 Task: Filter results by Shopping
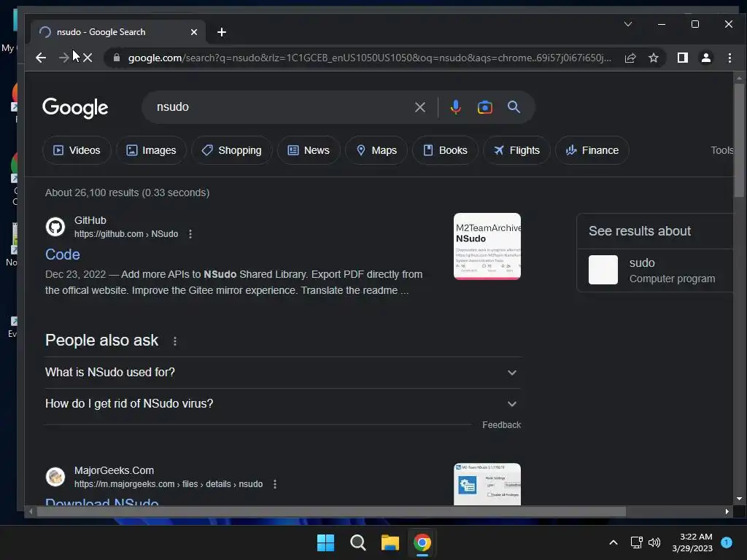[231, 150]
